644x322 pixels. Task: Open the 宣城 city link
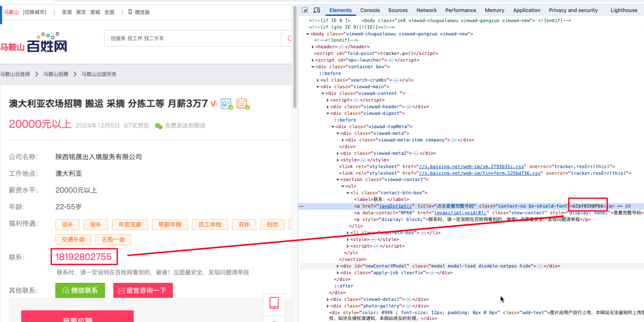(x=95, y=12)
